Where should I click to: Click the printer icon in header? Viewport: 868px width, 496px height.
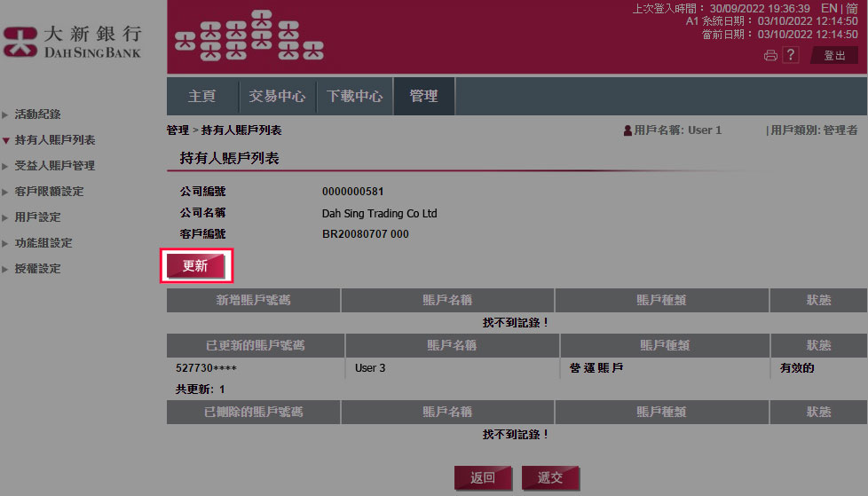[770, 55]
